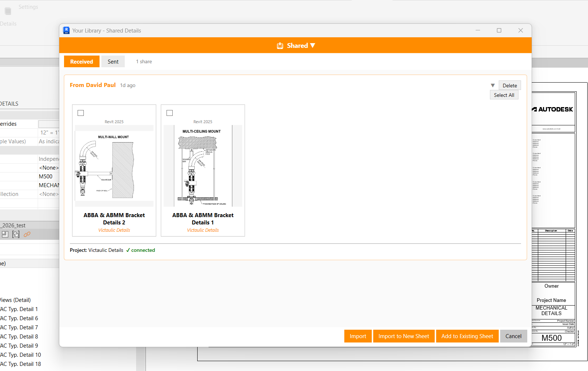The image size is (588, 371).
Task: Check the ABBA & ABMM Bracket Details 2 checkbox
Action: pyautogui.click(x=81, y=113)
